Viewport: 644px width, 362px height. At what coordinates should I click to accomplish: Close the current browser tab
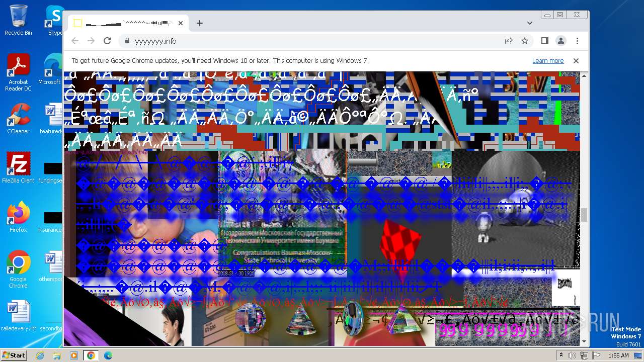180,23
